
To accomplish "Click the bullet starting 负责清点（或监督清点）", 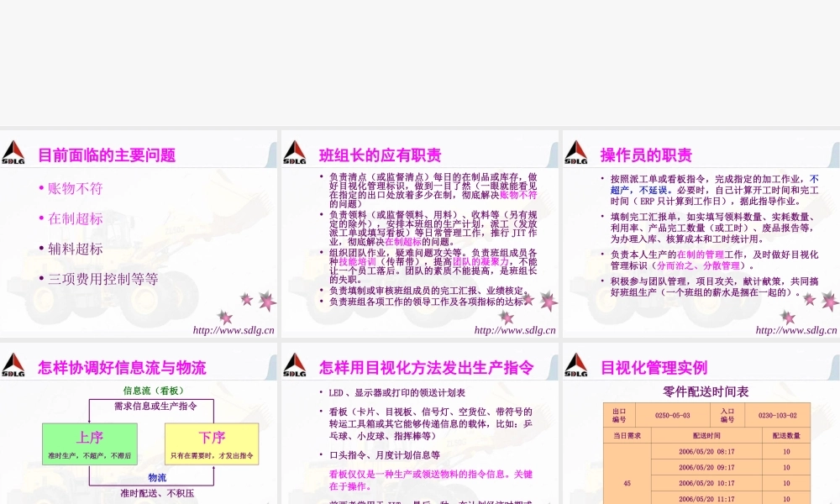I will pos(433,190).
